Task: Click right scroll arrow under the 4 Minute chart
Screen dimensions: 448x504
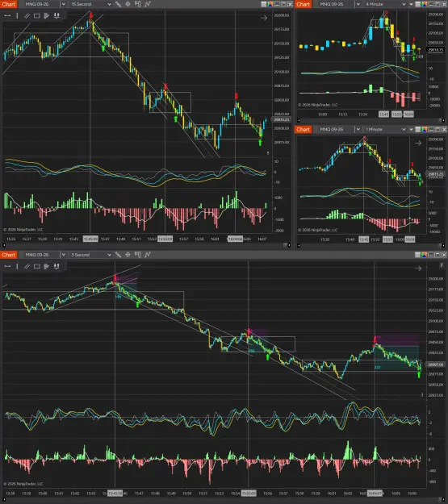Action: point(443,120)
